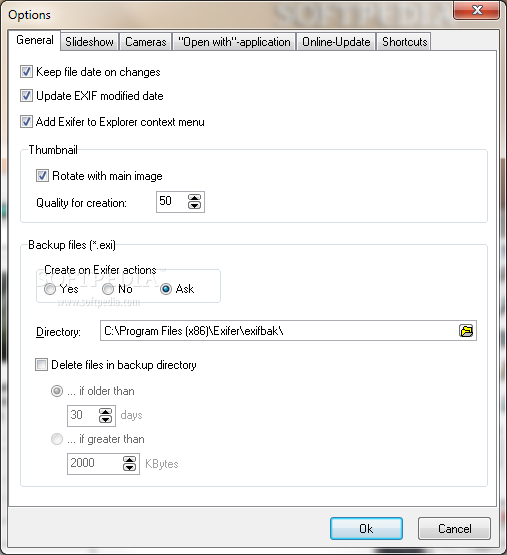Viewport: 507px width, 555px height.
Task: Increase thumbnail quality value with up arrow
Action: pos(194,198)
